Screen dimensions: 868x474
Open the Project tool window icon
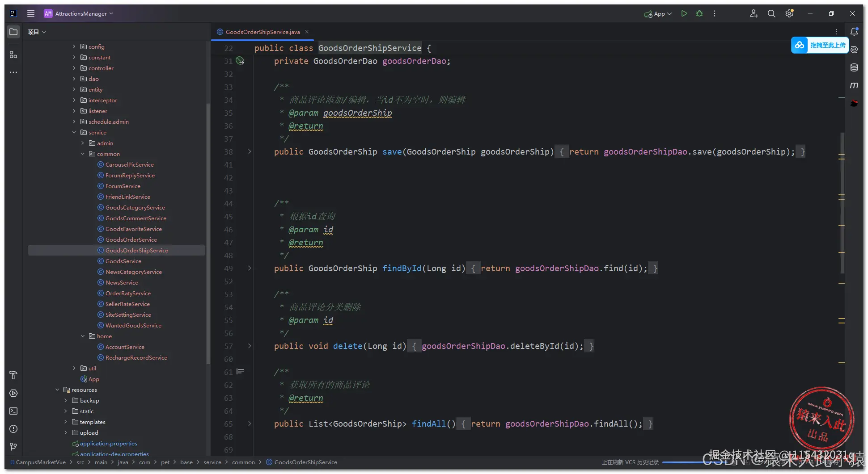coord(13,32)
